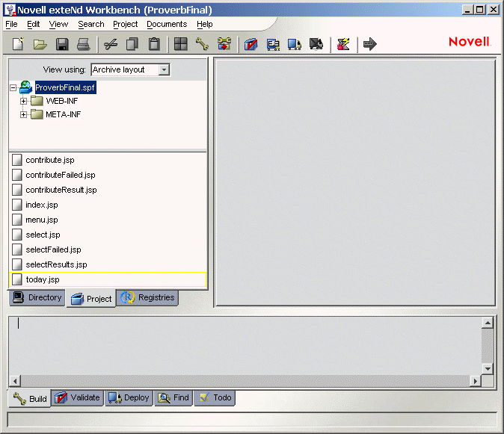This screenshot has height=434, width=504.
Task: Select index.jsp in the file list
Action: 41,205
